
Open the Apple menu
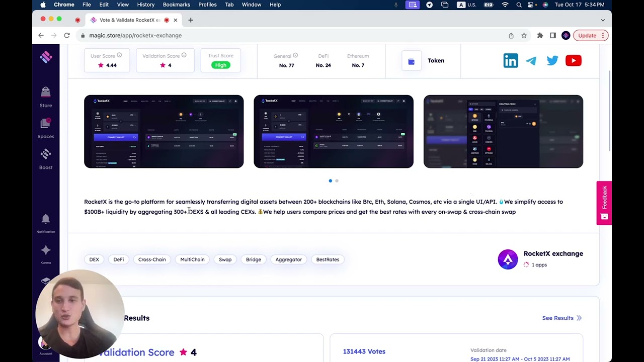click(x=43, y=5)
